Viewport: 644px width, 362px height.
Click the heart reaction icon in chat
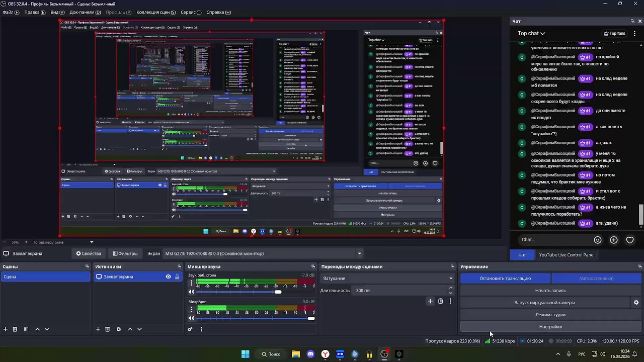(630, 240)
